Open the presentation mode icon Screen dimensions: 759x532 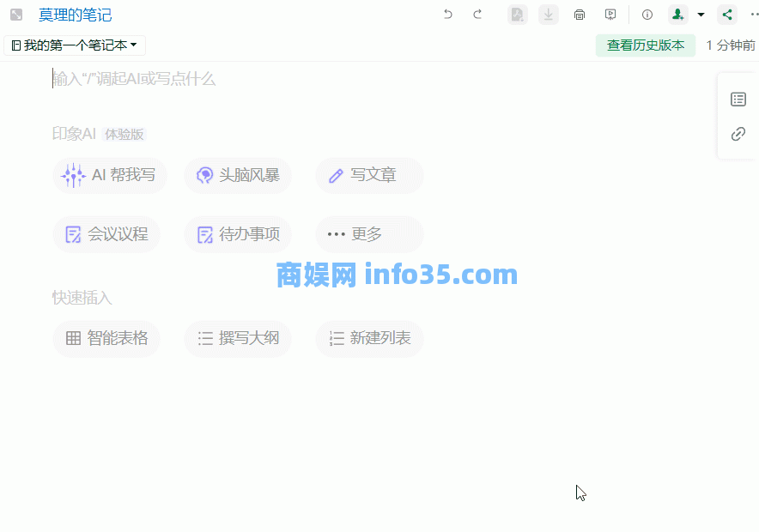coord(610,15)
